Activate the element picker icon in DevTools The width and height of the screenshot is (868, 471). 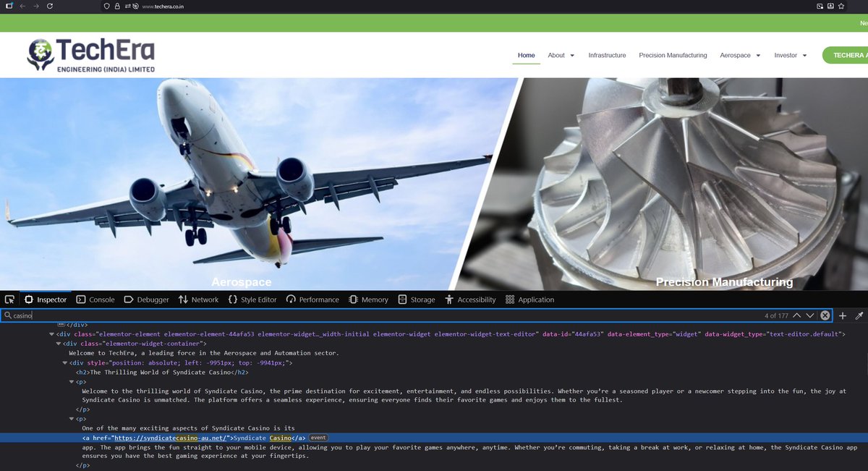coord(9,300)
